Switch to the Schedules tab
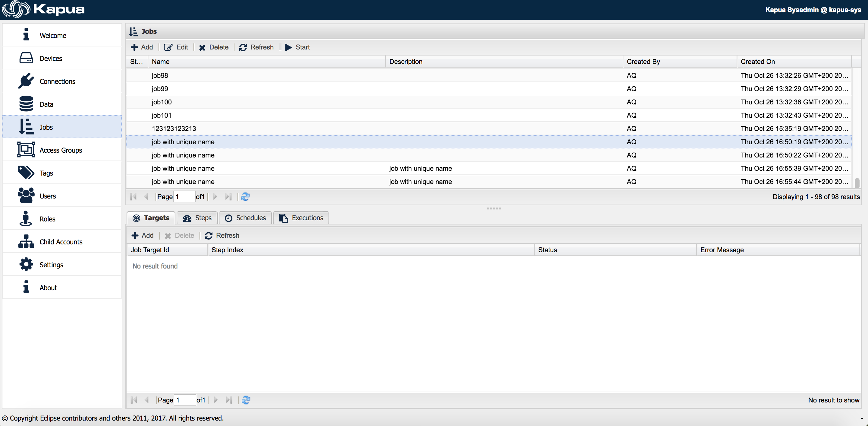This screenshot has height=426, width=868. pos(245,218)
